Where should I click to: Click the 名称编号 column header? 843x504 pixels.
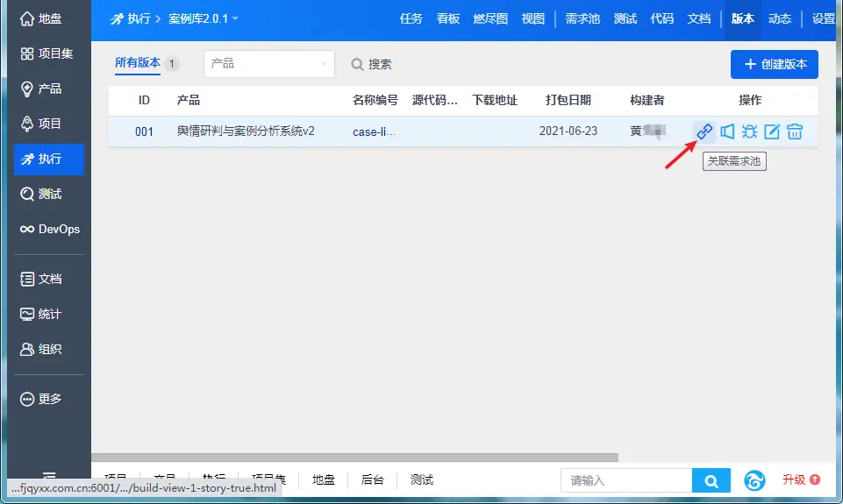click(375, 100)
